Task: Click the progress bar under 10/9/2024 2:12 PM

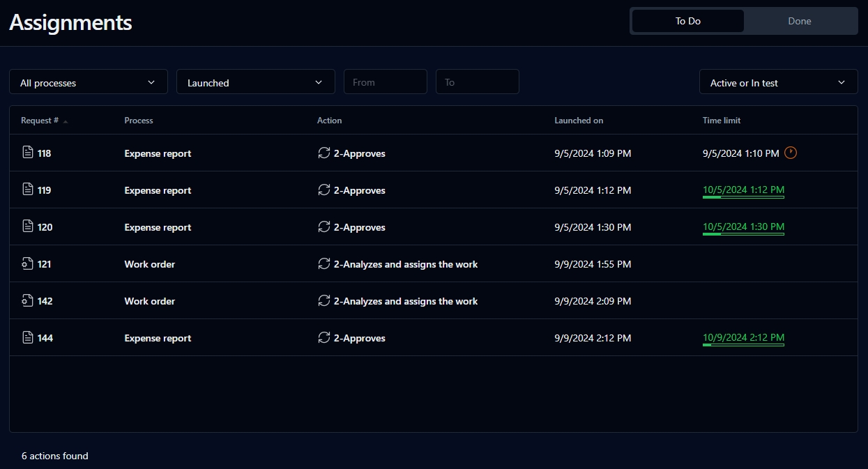Action: click(743, 345)
